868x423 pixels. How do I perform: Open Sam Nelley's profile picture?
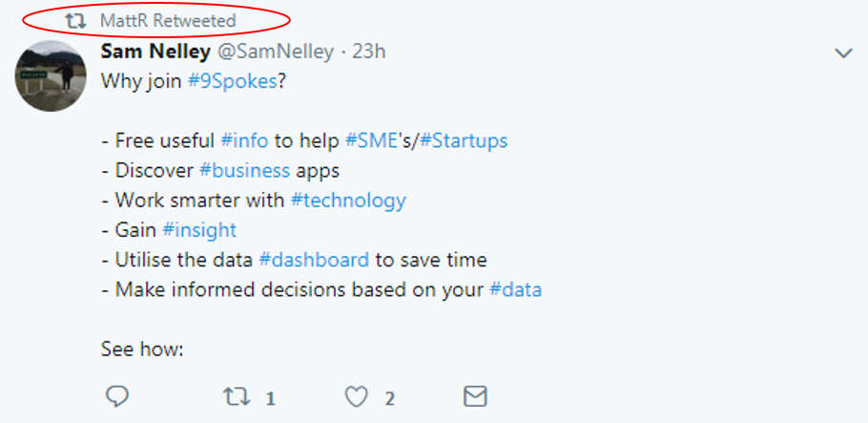pyautogui.click(x=51, y=76)
